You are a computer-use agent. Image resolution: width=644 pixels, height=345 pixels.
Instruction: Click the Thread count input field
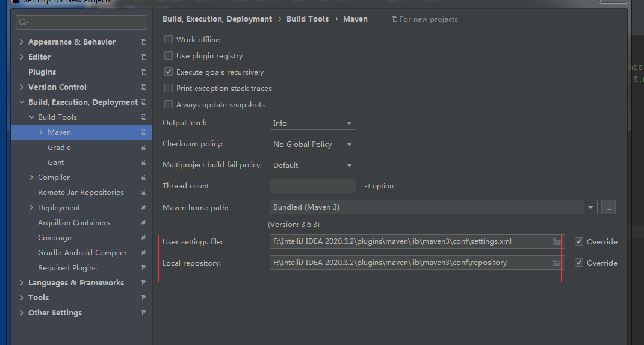(x=313, y=186)
